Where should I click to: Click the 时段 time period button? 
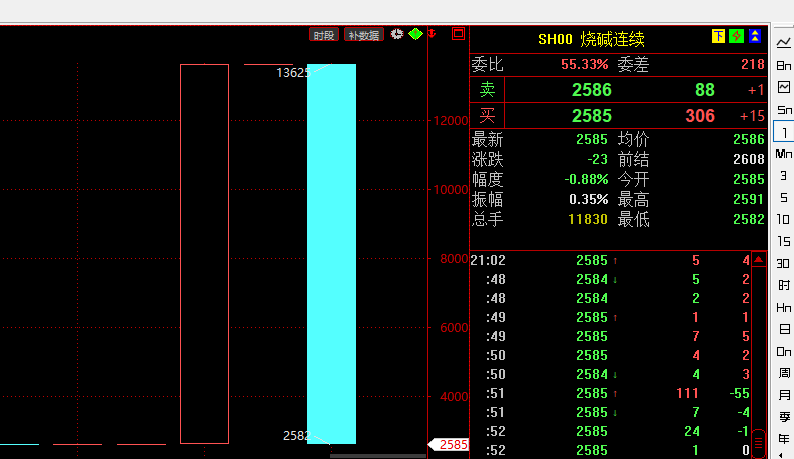(x=324, y=35)
